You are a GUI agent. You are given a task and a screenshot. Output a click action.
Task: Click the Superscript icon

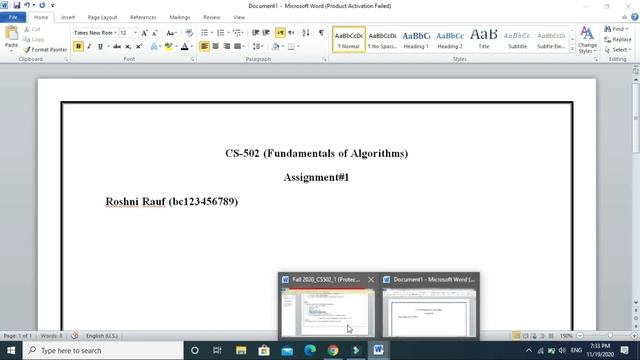click(x=139, y=46)
